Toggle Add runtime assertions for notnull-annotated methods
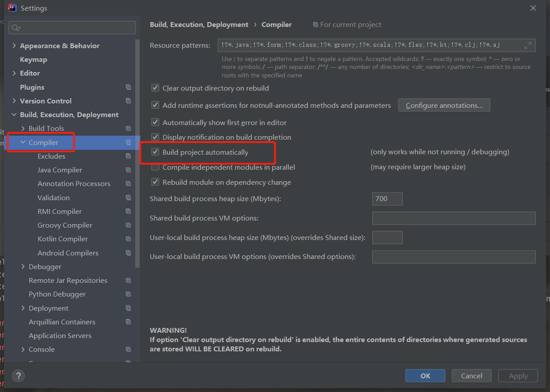Viewport: 550px width, 392px height. [155, 105]
